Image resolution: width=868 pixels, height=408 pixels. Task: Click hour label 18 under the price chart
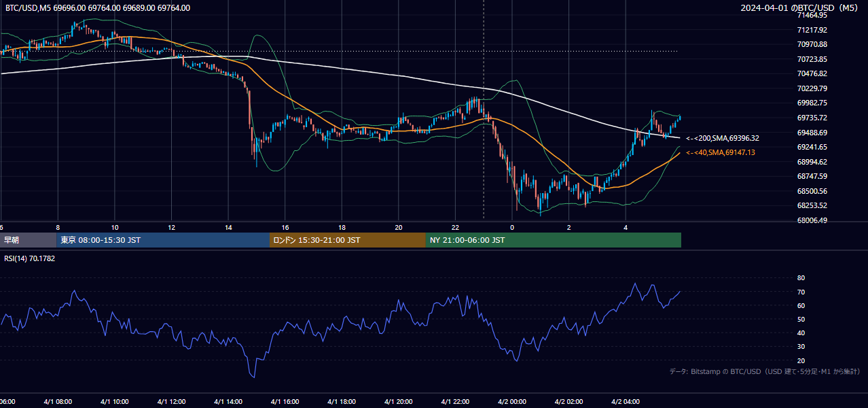[x=342, y=227]
